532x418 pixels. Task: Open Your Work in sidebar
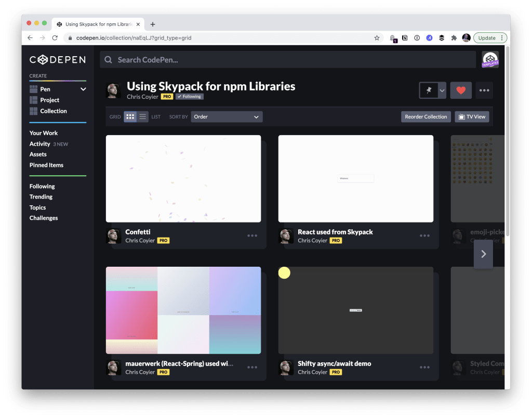tap(44, 133)
